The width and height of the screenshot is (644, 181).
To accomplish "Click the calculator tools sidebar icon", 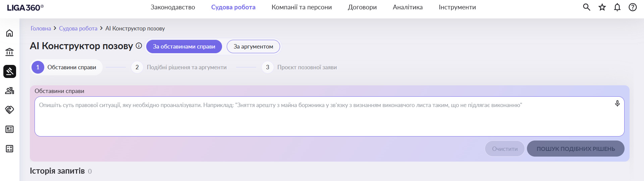I will (x=10, y=149).
